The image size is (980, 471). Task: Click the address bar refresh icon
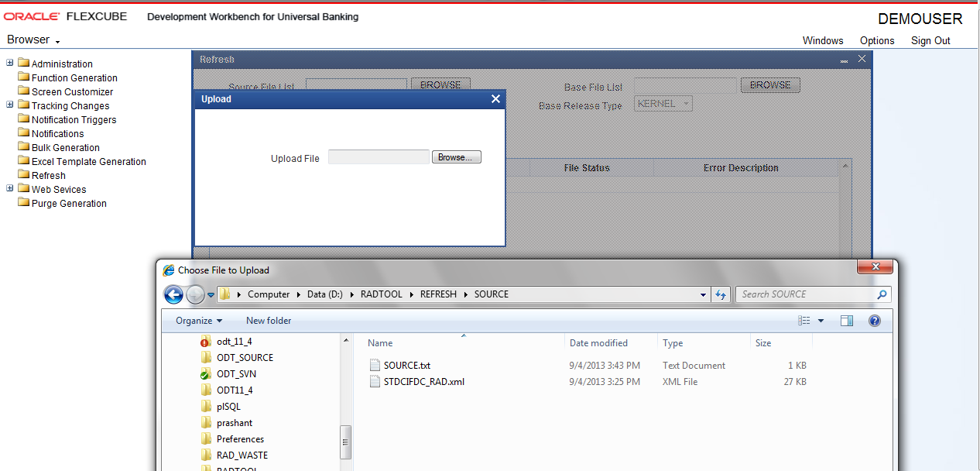pyautogui.click(x=721, y=294)
